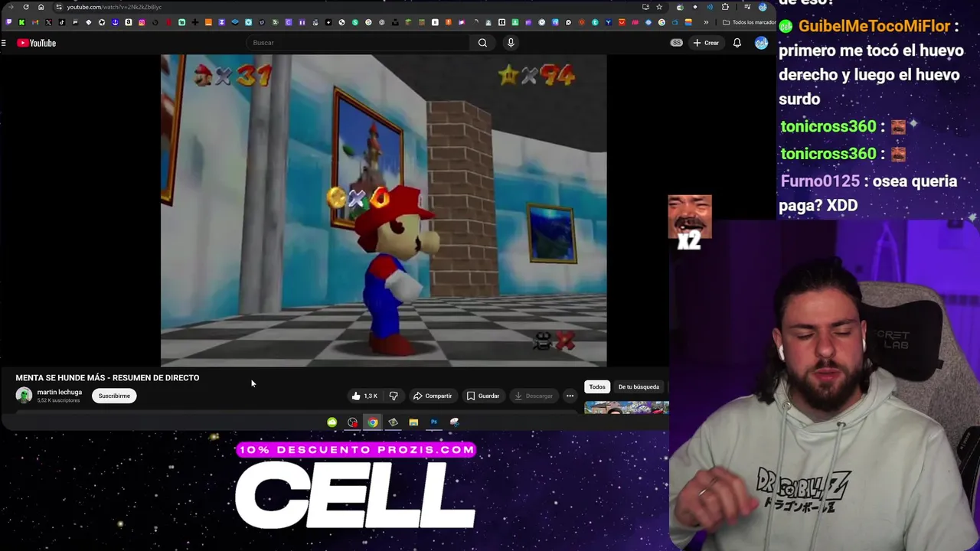
Task: Click the Descargar button
Action: click(x=534, y=396)
